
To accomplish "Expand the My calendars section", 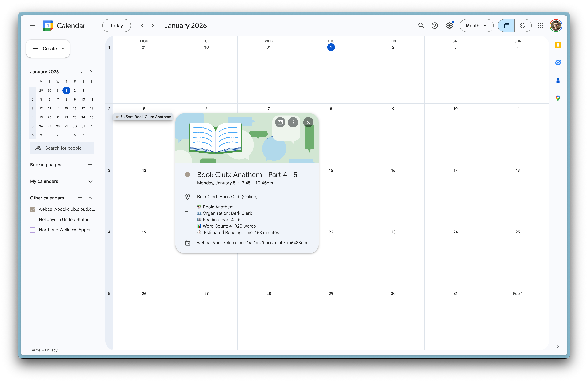I will click(90, 181).
